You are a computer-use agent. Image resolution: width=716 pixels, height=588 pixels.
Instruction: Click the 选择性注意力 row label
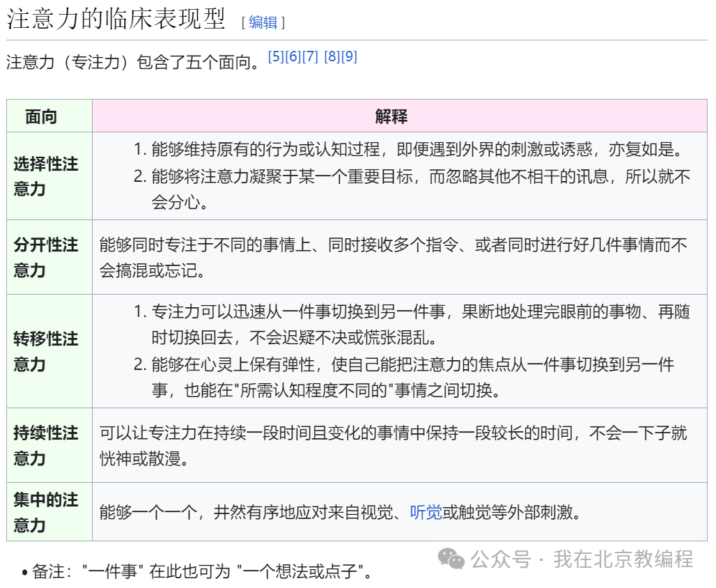[46, 176]
